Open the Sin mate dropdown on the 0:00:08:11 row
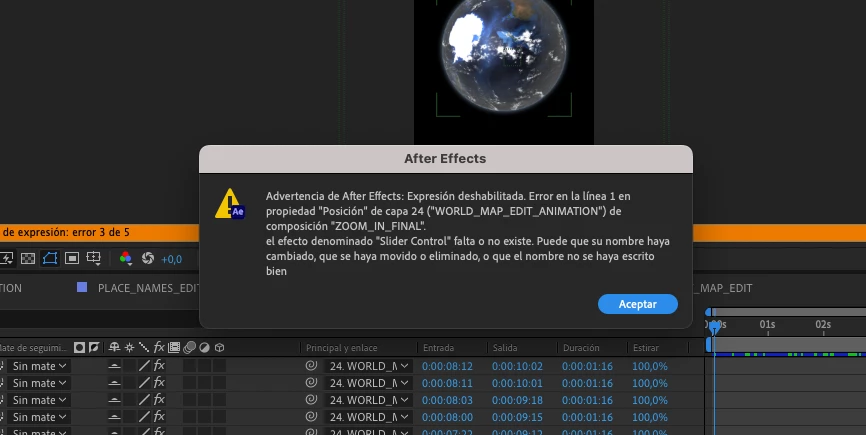The image size is (866, 435). click(x=40, y=383)
